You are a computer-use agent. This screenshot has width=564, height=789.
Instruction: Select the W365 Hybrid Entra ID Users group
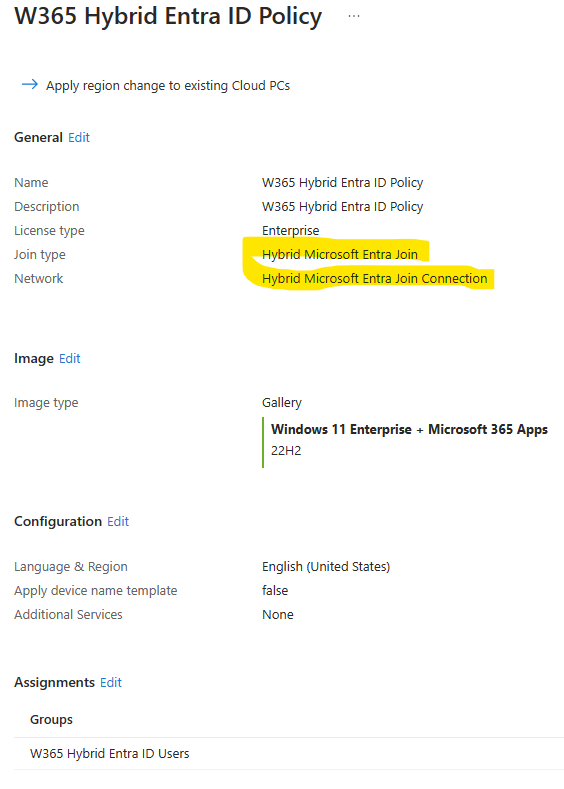pos(110,753)
